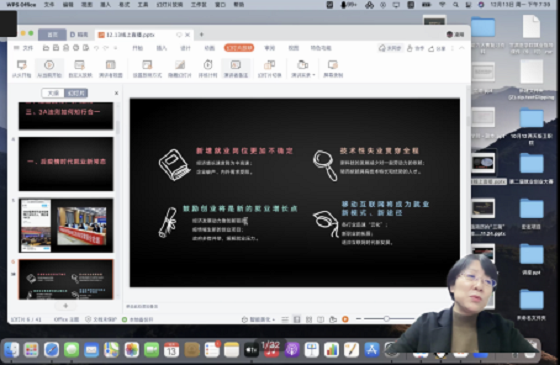Open the Insert ribbon tab
This screenshot has height=365, width=560.
[x=161, y=48]
